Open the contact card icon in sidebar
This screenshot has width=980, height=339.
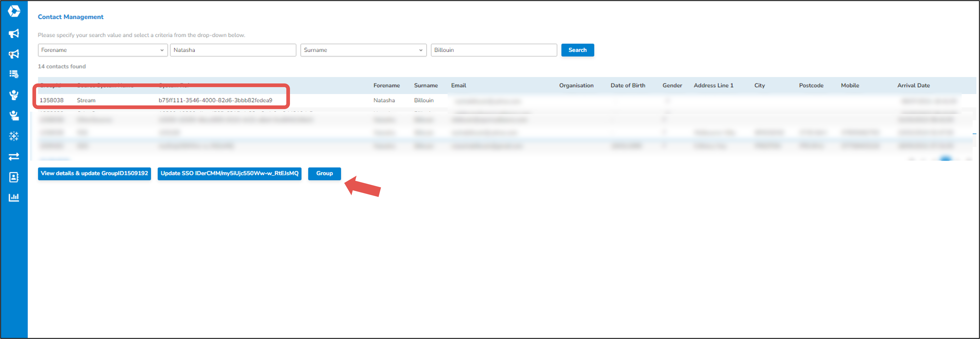[14, 177]
